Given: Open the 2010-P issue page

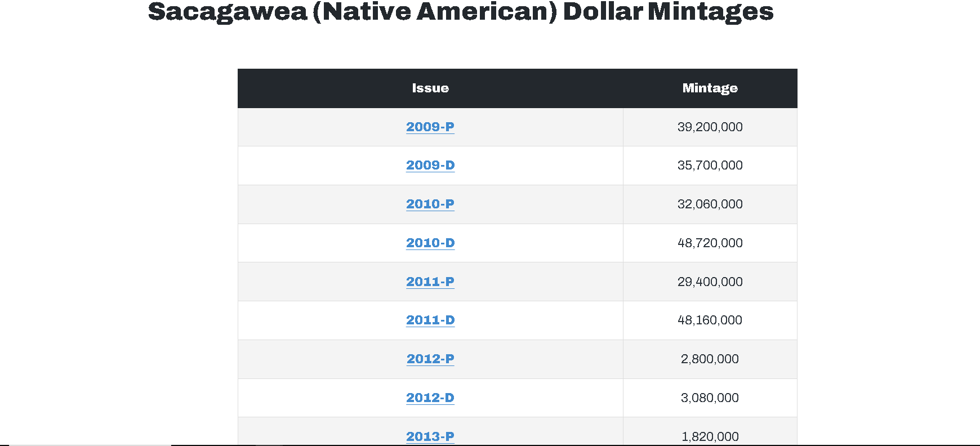Looking at the screenshot, I should click(x=430, y=204).
